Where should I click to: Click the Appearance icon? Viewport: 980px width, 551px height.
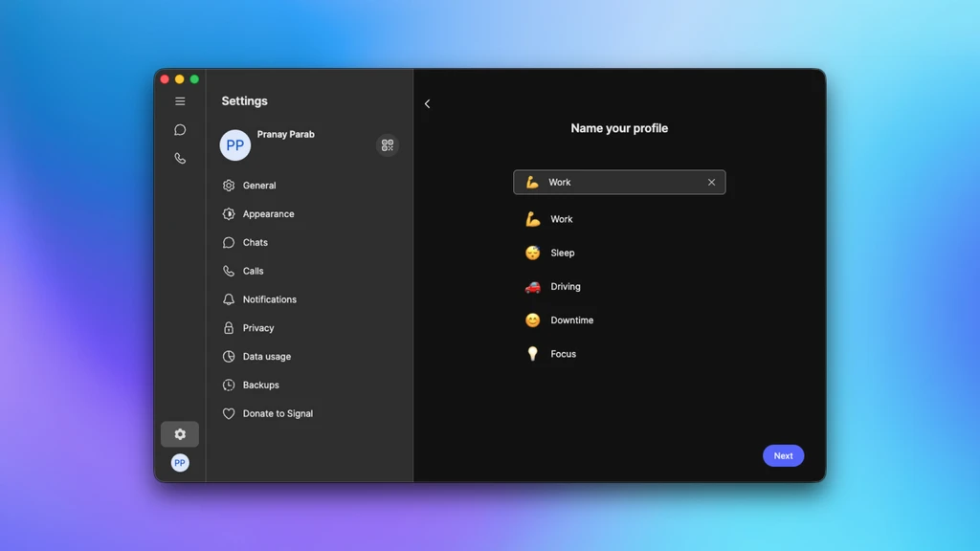pyautogui.click(x=229, y=214)
